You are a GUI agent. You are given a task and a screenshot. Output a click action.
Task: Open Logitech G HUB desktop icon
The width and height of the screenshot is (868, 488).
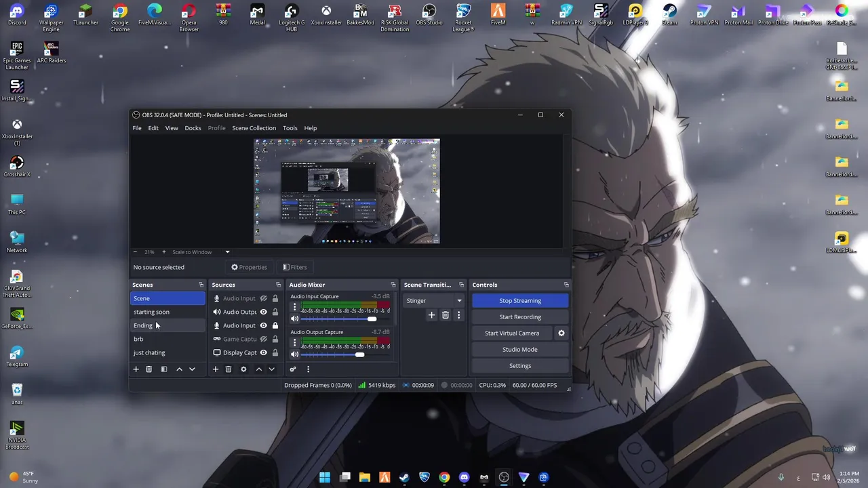292,18
